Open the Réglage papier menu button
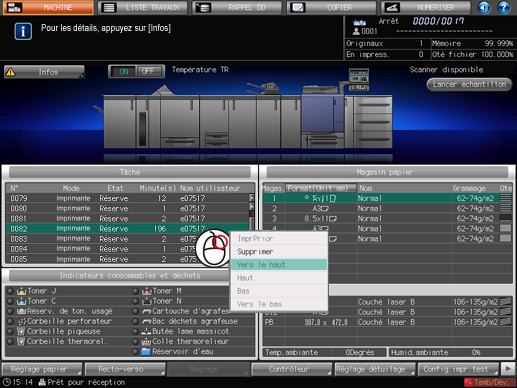 [42, 369]
